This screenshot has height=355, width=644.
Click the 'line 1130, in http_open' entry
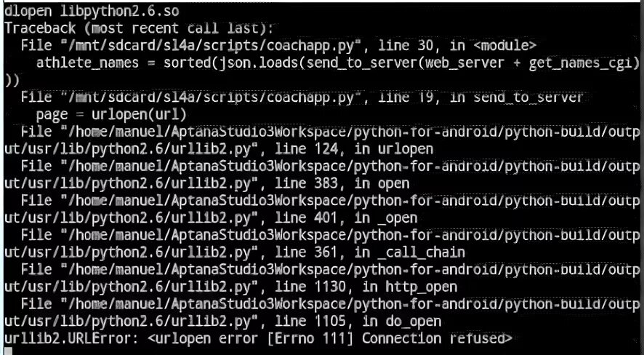point(366,287)
